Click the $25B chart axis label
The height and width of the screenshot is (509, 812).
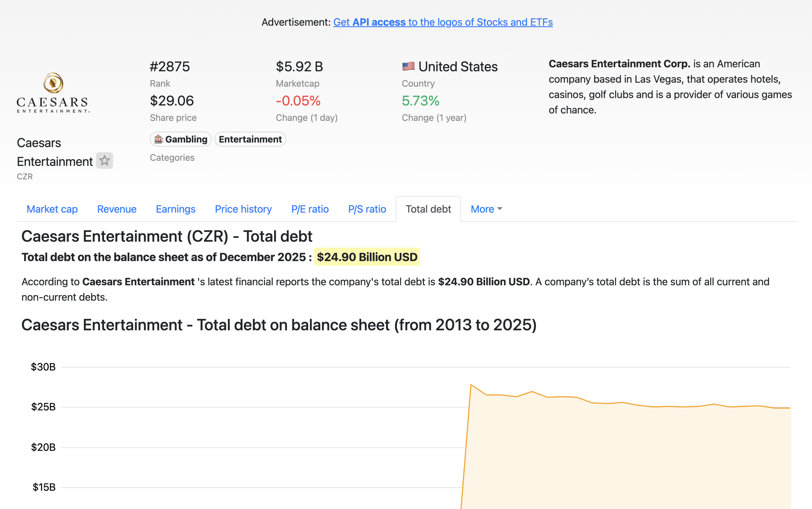43,407
